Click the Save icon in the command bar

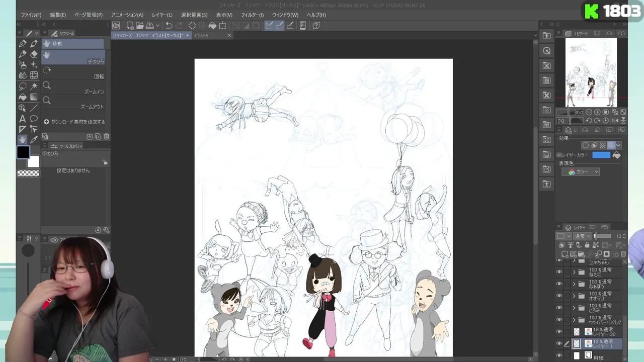pos(149,25)
